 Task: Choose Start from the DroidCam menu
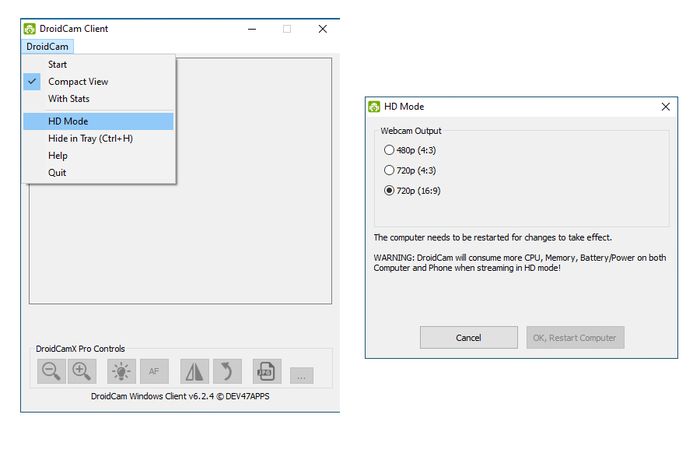click(58, 64)
